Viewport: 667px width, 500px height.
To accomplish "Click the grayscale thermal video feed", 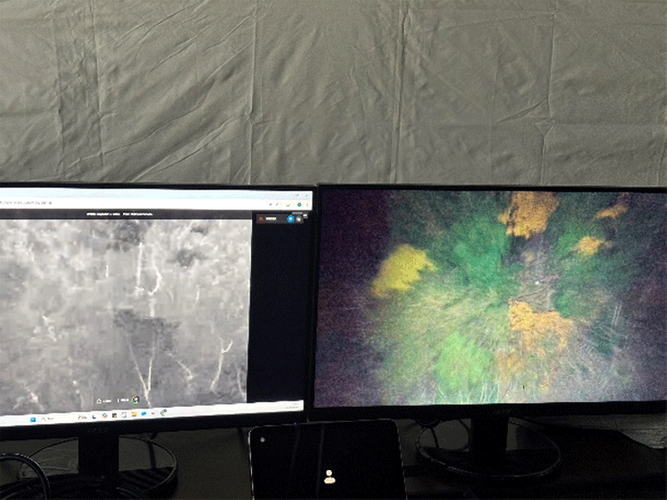I will [124, 312].
